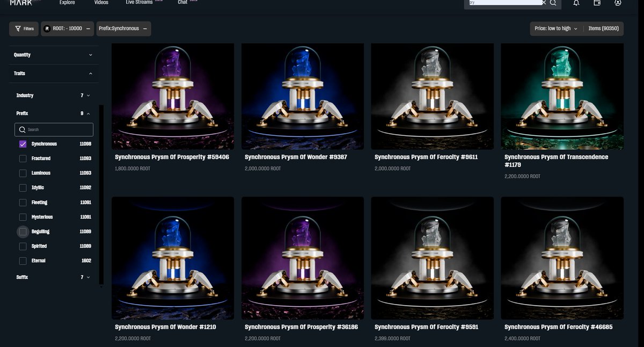Open Synchronous Prysm Of Ferocity #46685 thumbnail

click(562, 258)
